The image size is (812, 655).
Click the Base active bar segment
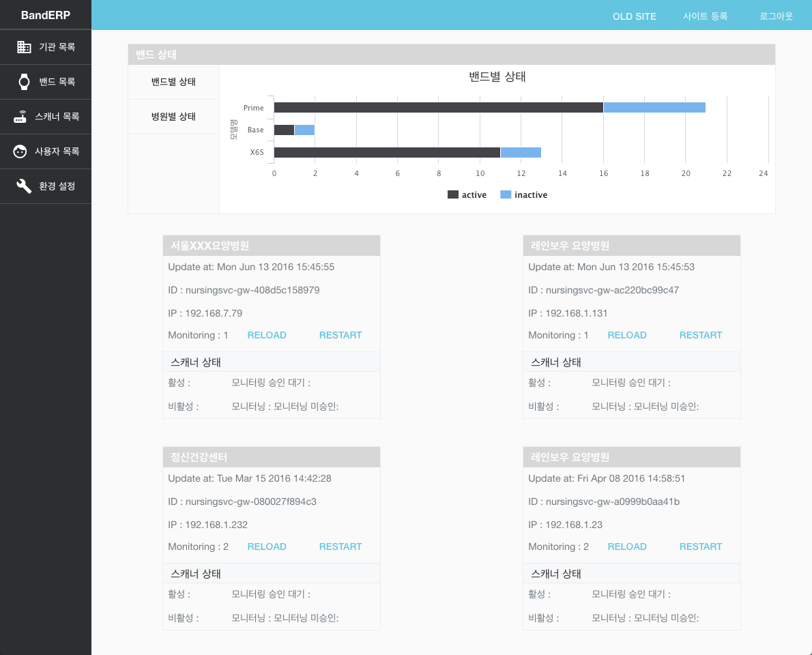pyautogui.click(x=284, y=130)
